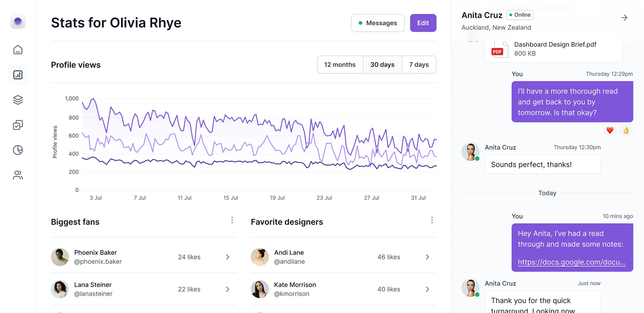
Task: Select the 30 days range
Action: coord(382,65)
